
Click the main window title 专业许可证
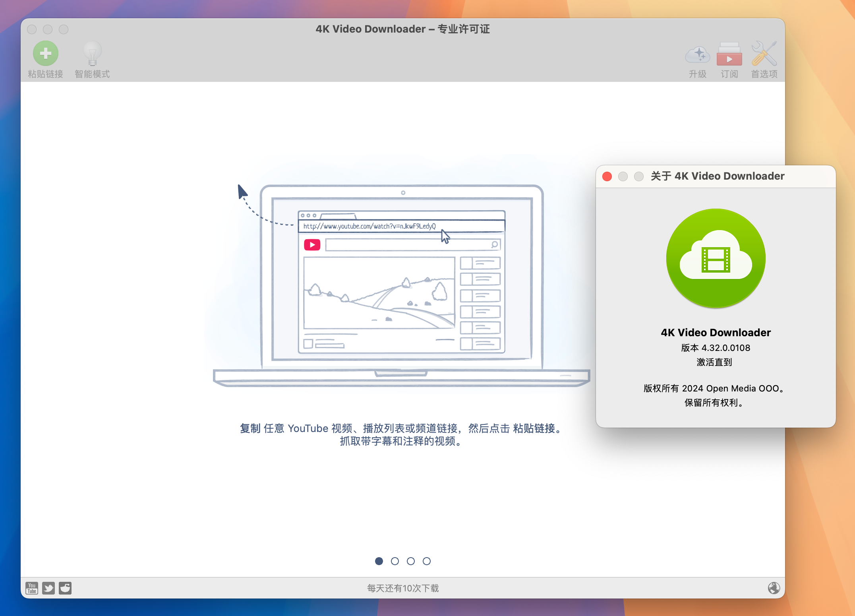pyautogui.click(x=464, y=29)
